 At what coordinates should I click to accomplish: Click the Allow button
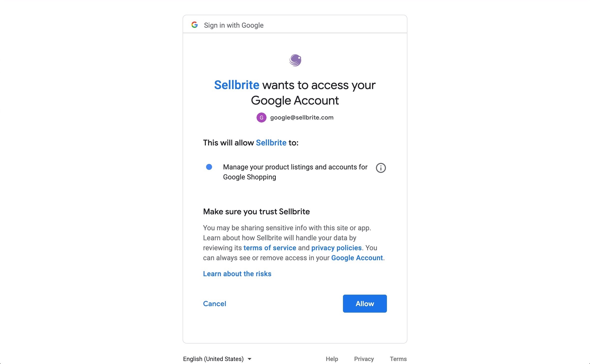(365, 304)
